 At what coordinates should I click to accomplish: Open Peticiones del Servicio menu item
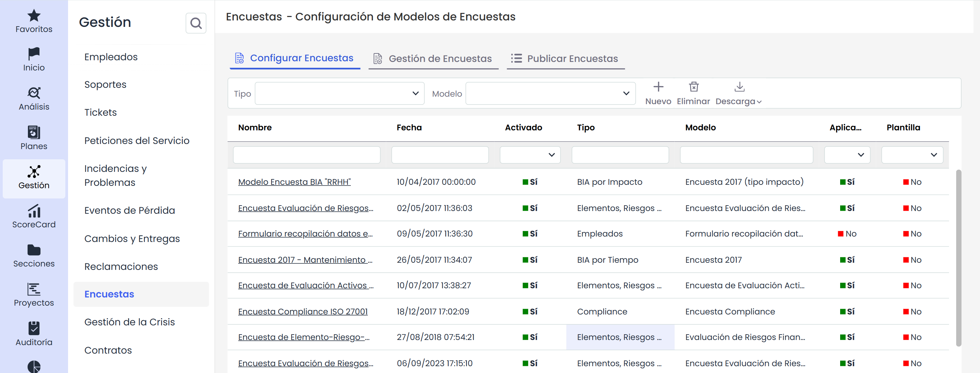[137, 141]
